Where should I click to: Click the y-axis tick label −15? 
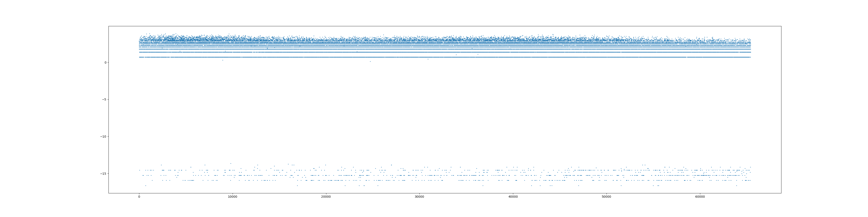click(103, 174)
